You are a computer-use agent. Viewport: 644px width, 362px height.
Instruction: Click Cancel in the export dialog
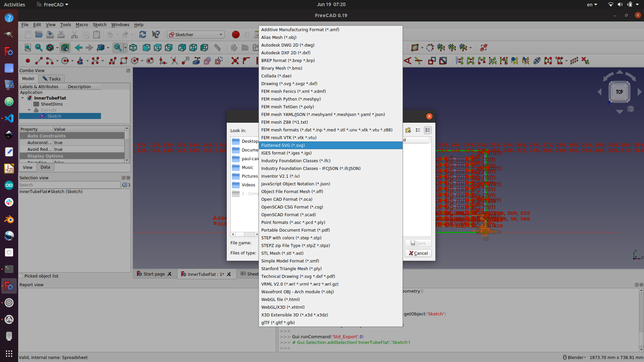pyautogui.click(x=418, y=253)
